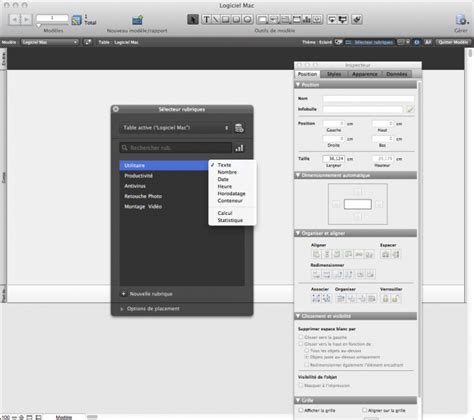Image resolution: width=474 pixels, height=420 pixels.
Task: Check Glisser vers la gauche
Action: point(301,337)
